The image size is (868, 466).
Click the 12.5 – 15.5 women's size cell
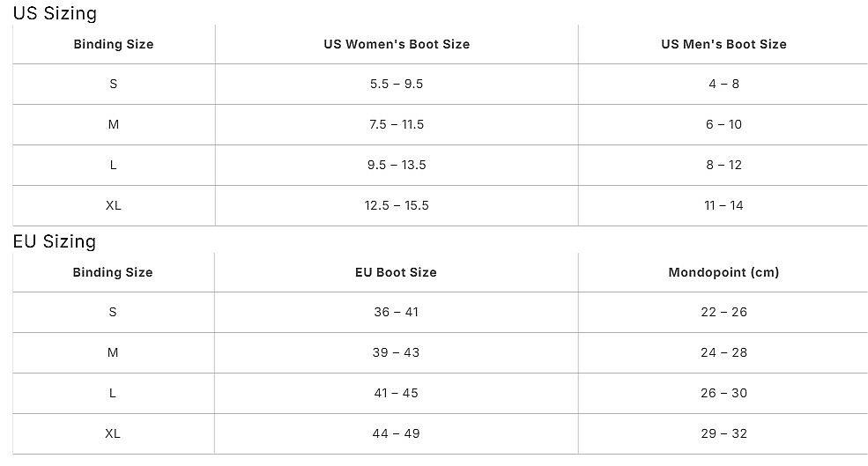click(397, 205)
